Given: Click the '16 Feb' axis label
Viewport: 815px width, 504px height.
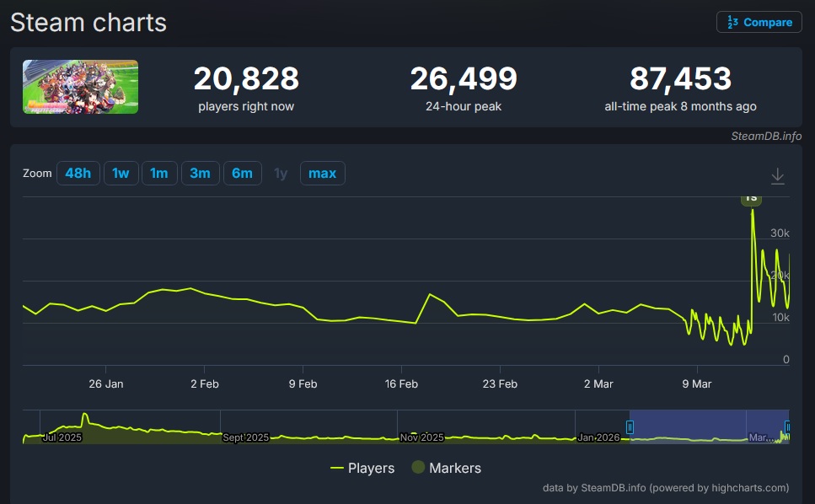Looking at the screenshot, I should click(401, 384).
